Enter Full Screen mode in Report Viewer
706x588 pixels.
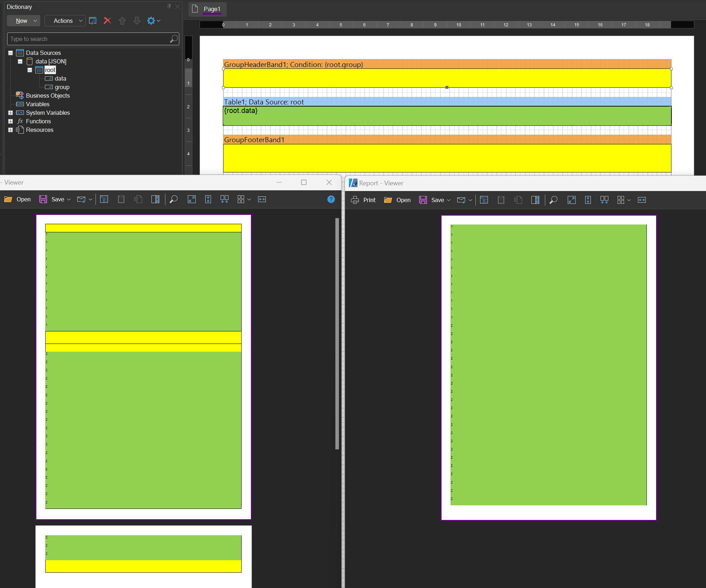pyautogui.click(x=572, y=200)
